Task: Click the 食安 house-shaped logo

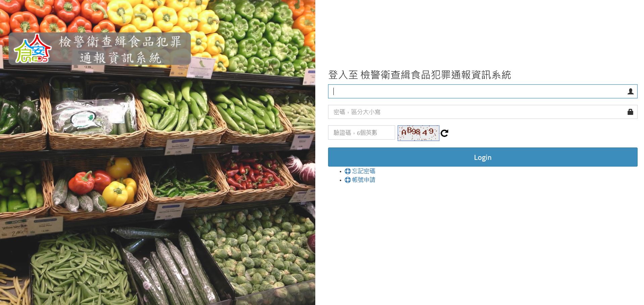Action: click(33, 49)
